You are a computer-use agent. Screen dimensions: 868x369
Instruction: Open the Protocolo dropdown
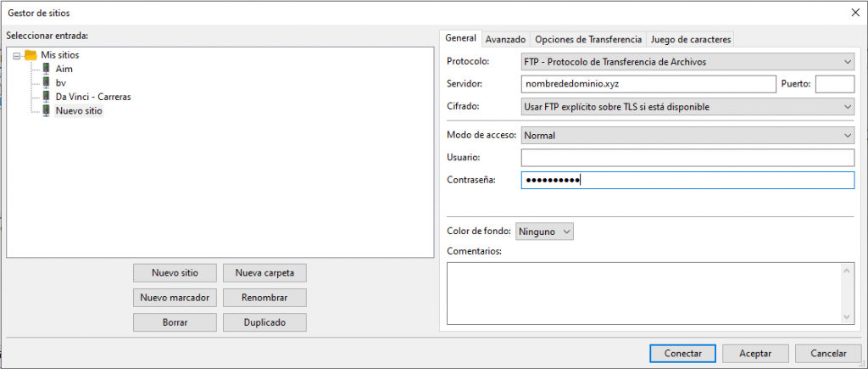(687, 62)
